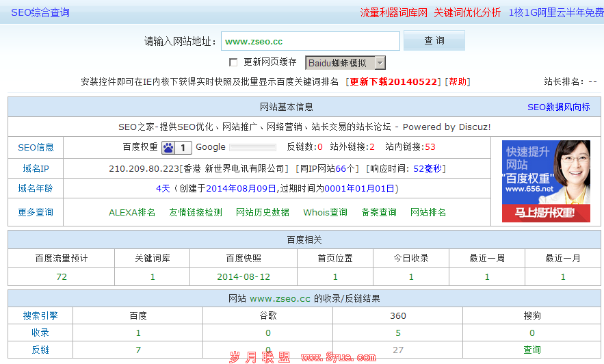Screen dimensions: 604x364
Task: Click the 最近一周 value 1
Action: [487, 277]
